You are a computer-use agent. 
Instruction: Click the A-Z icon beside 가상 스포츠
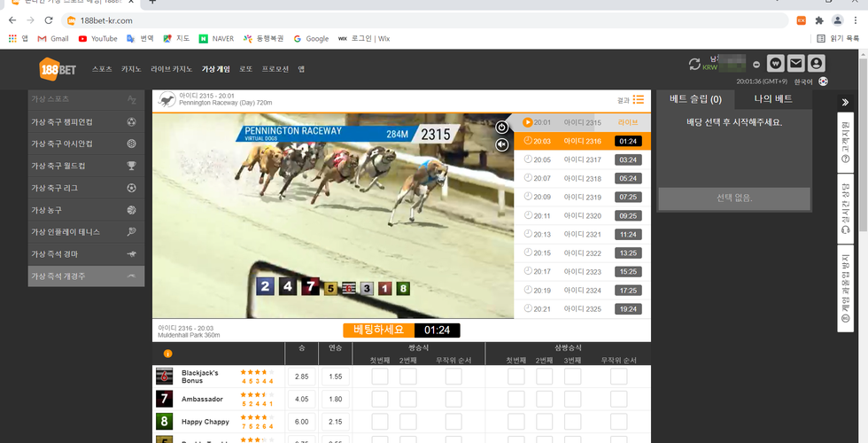coord(131,99)
